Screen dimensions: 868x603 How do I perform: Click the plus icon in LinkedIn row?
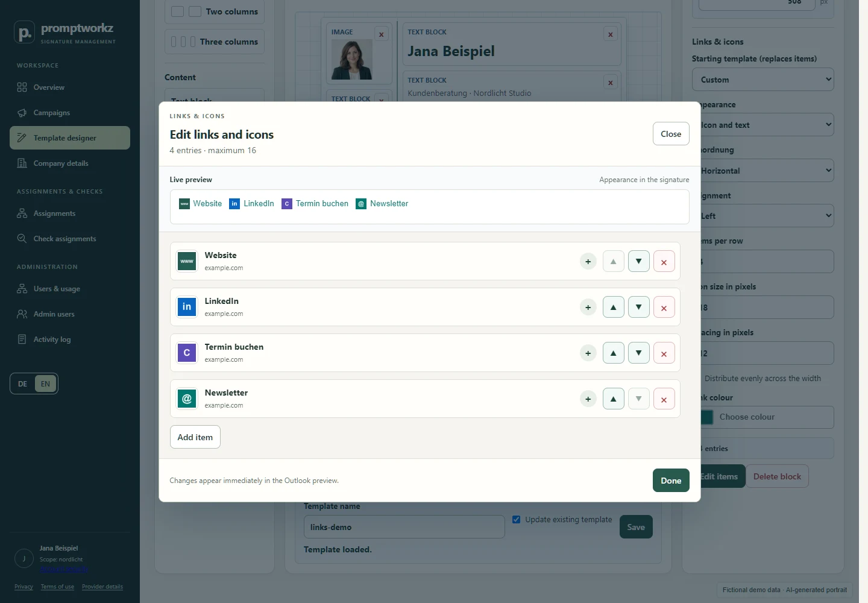coord(588,307)
